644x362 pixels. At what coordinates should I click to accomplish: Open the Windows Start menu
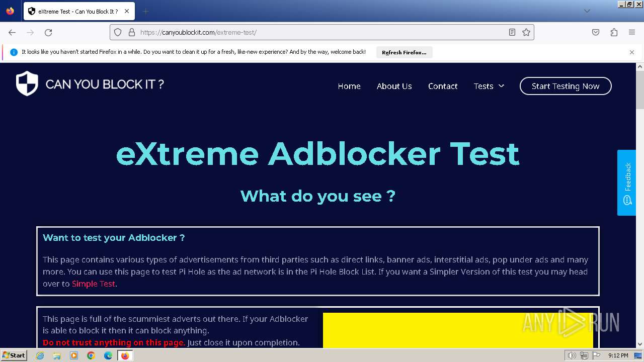(14, 355)
